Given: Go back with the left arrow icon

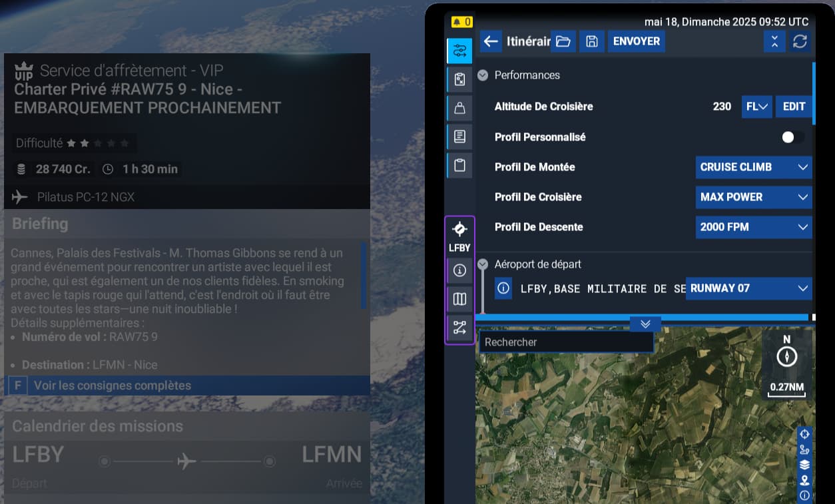Looking at the screenshot, I should 491,41.
